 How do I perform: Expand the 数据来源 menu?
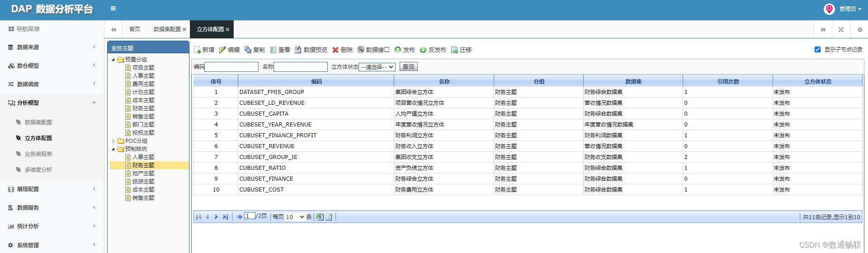(x=52, y=47)
